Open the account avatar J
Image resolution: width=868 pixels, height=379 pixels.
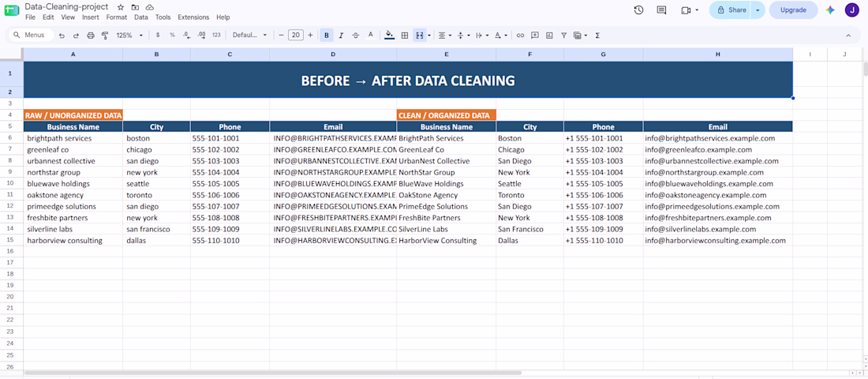coord(851,10)
